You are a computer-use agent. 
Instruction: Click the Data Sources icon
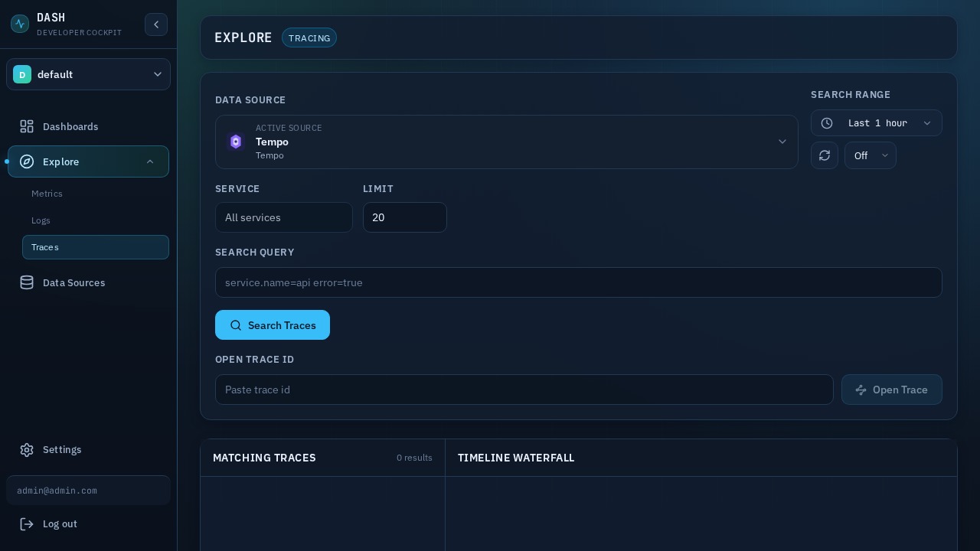[x=27, y=282]
